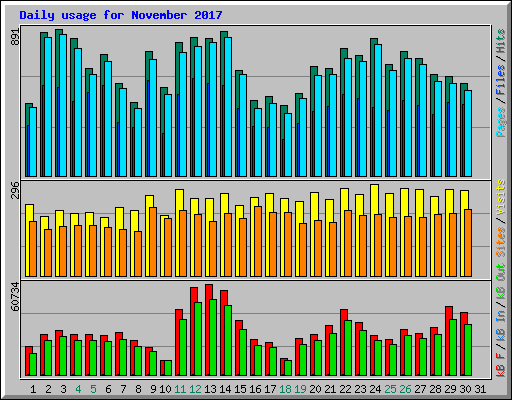Image resolution: width=512 pixels, height=400 pixels.
Task: Select the orange sites bar for day 16
Action: coord(258,241)
